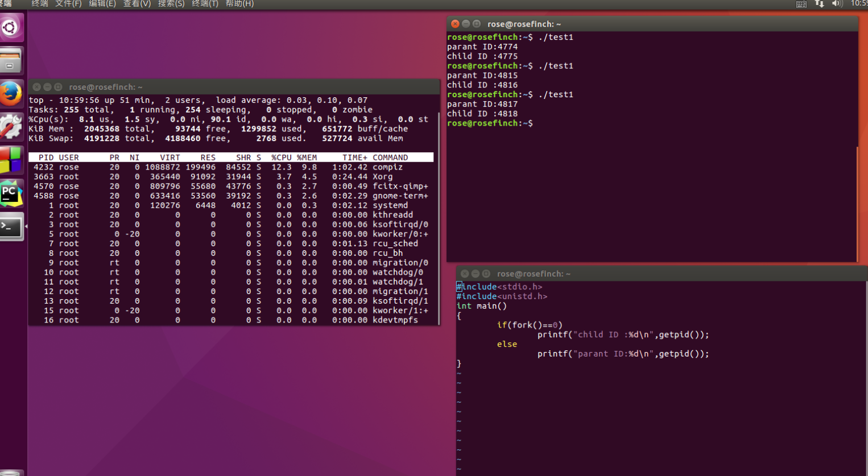Open 查看(V) menu

[x=137, y=4]
